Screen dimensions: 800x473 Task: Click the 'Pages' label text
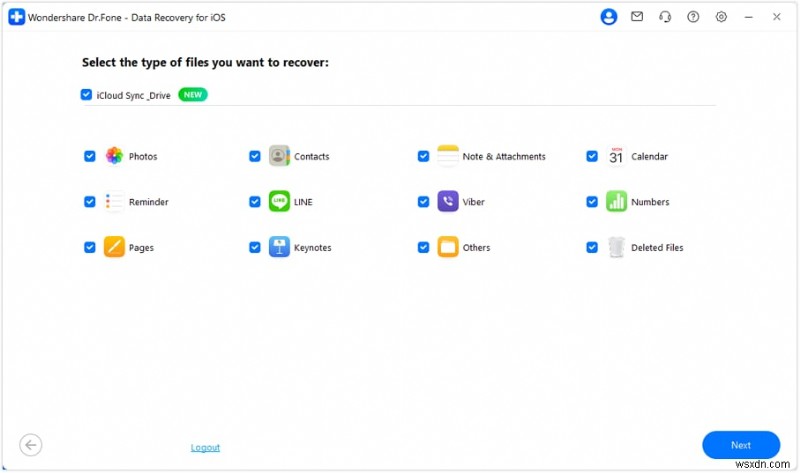coord(141,247)
